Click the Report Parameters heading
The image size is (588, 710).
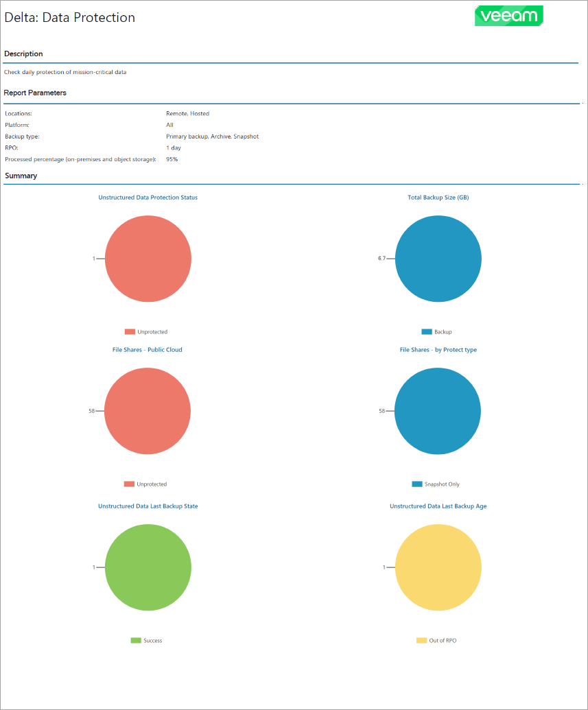pos(35,93)
